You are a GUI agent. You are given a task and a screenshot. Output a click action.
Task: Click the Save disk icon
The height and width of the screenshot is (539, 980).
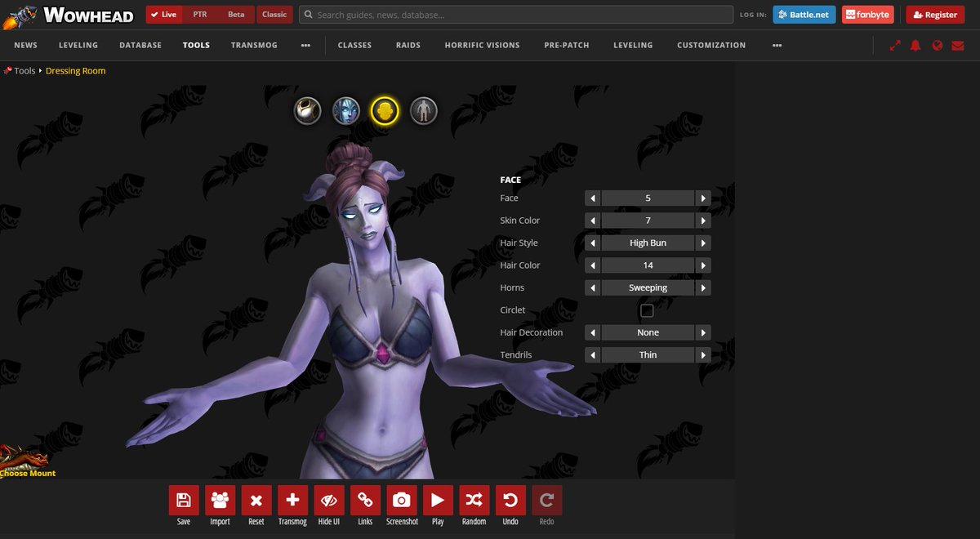pyautogui.click(x=184, y=501)
